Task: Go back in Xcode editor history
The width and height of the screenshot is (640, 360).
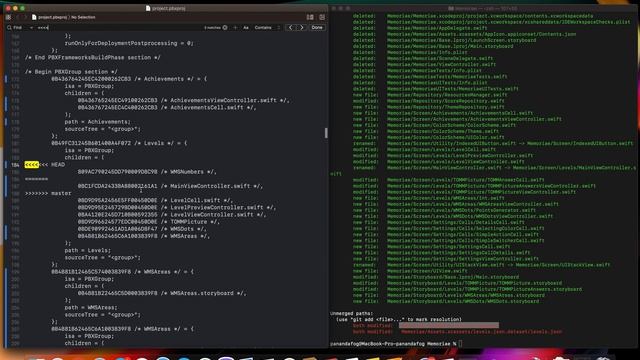Action: tap(18, 17)
